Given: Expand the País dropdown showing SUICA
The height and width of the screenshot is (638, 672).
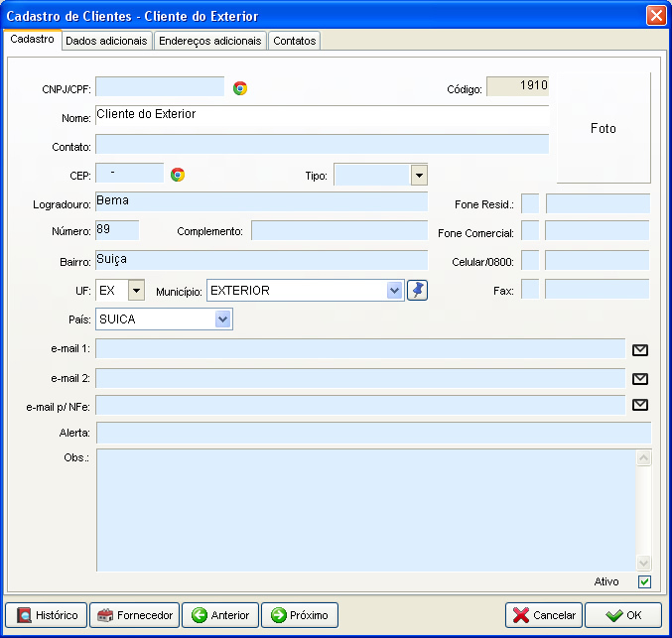Looking at the screenshot, I should (x=223, y=319).
